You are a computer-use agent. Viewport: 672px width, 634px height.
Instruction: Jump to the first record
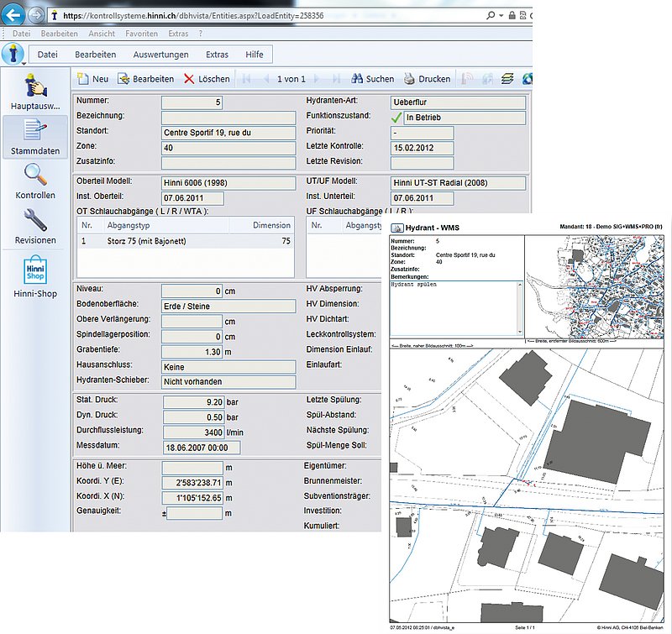click(246, 79)
